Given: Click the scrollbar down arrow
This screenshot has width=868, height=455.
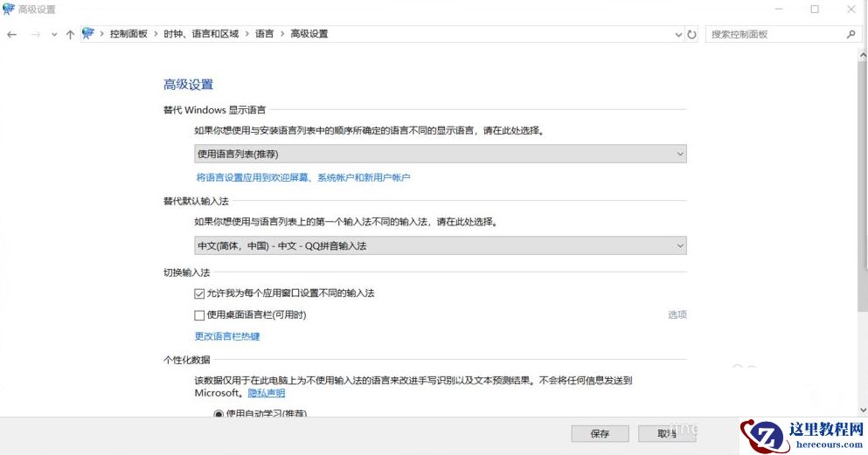Looking at the screenshot, I should tap(863, 410).
